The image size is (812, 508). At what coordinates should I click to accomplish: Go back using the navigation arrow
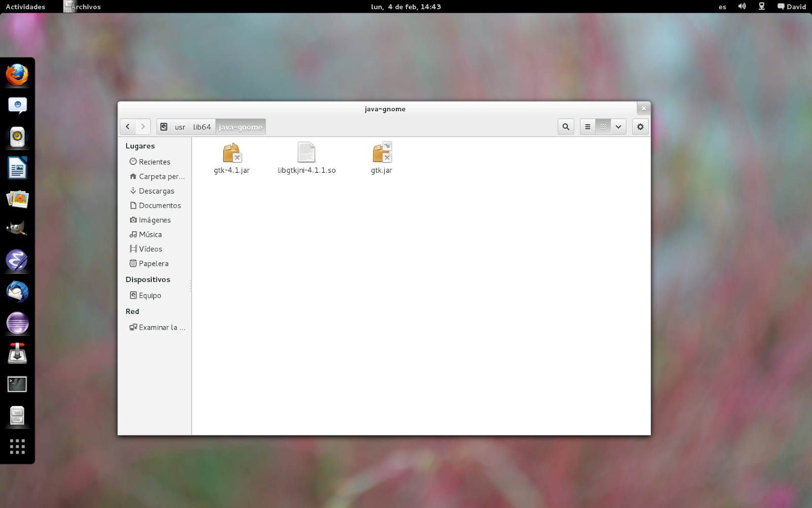[127, 126]
